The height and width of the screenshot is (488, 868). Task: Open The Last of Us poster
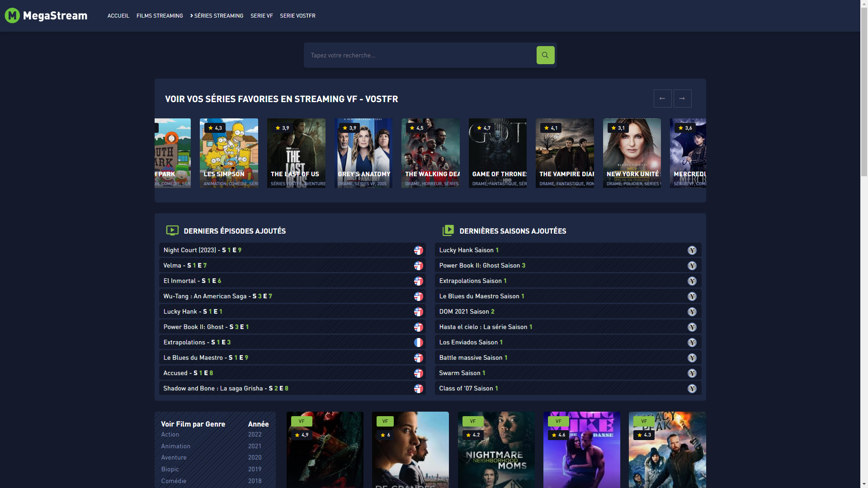[296, 153]
